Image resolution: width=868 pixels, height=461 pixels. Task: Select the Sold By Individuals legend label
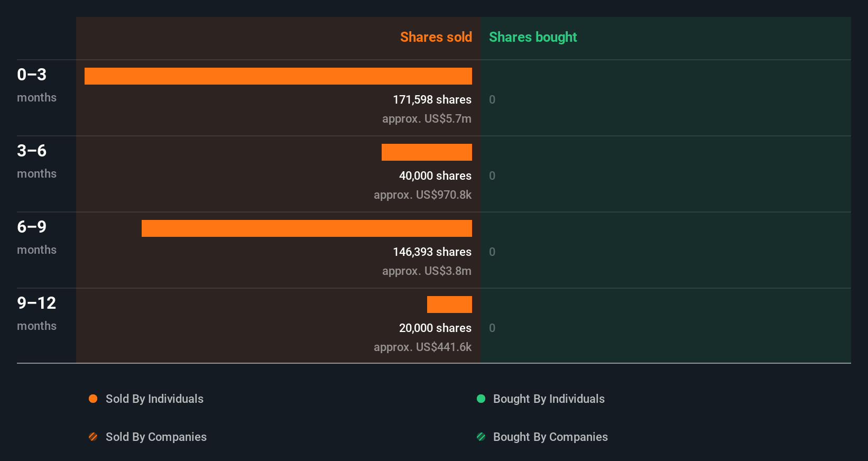tap(154, 399)
